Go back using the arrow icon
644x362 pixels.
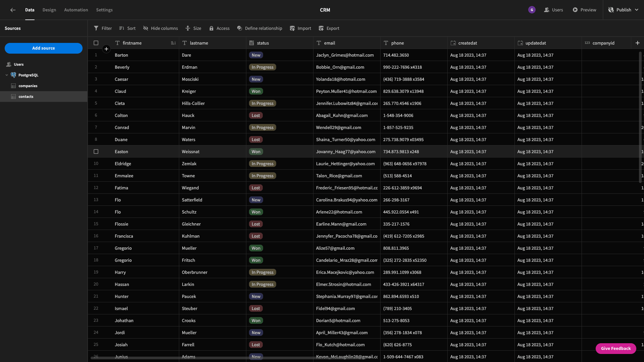click(x=13, y=10)
